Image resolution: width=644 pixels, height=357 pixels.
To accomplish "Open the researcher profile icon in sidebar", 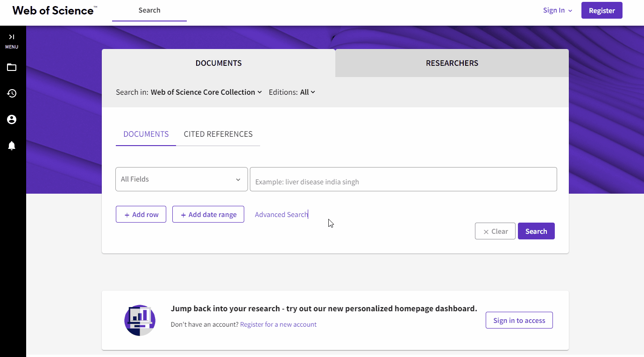I will click(x=12, y=119).
